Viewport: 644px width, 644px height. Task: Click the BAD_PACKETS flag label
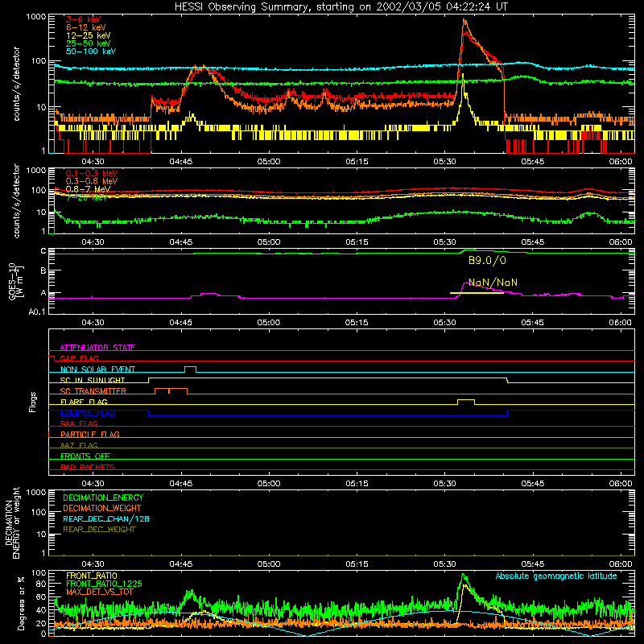click(x=88, y=467)
